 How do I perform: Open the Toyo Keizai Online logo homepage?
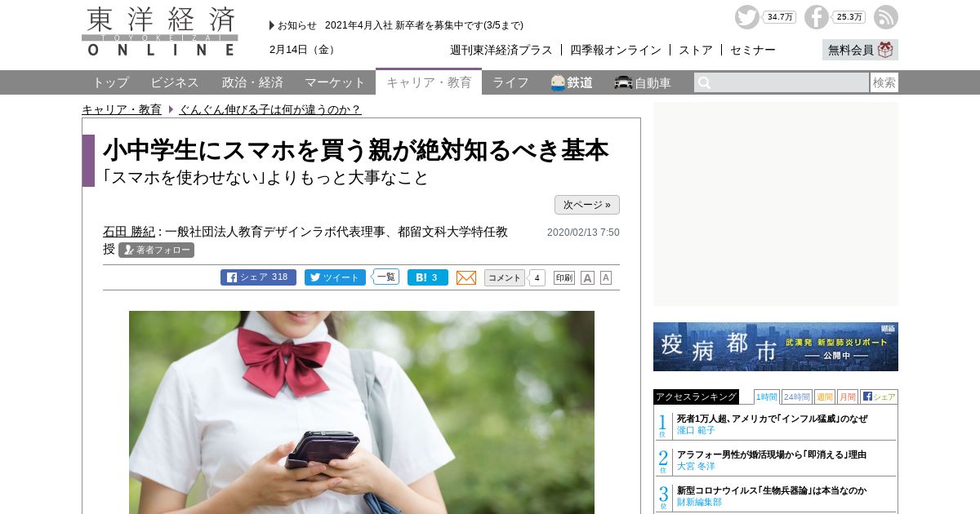[160, 31]
